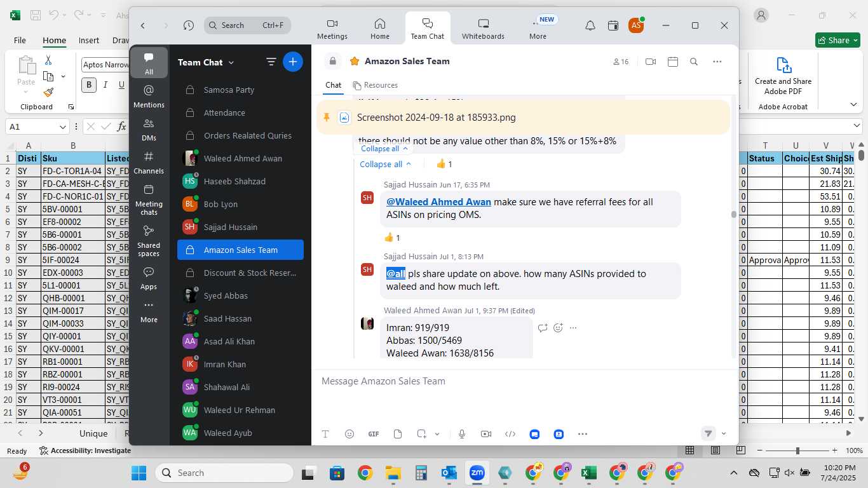
Task: Click in the Message Amazon Sales Team field
Action: 525,381
